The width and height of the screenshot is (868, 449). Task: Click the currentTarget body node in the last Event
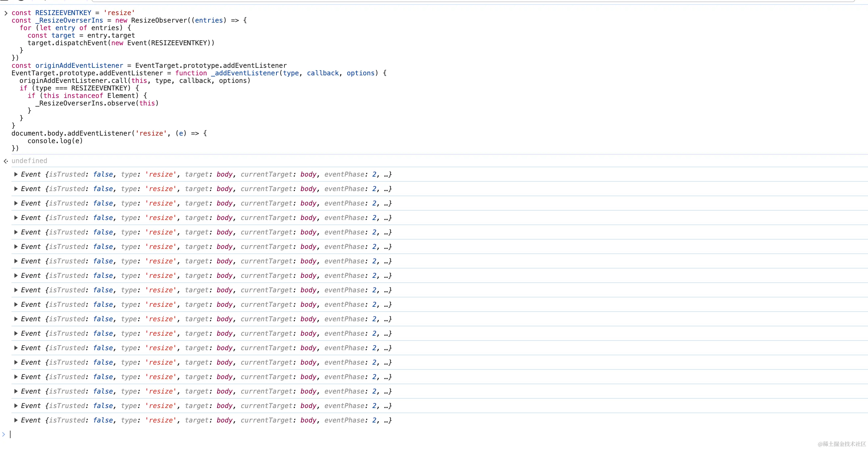pos(308,420)
